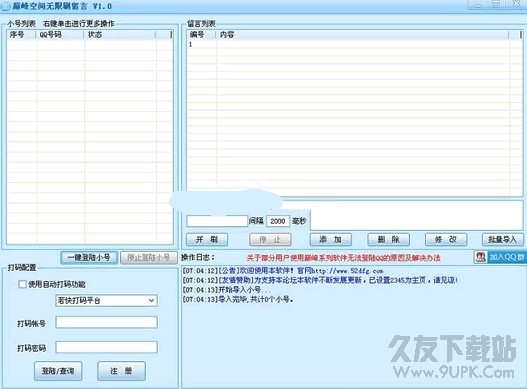The image size is (527, 389).
Task: Click the 删除 delete button
Action: (x=389, y=239)
